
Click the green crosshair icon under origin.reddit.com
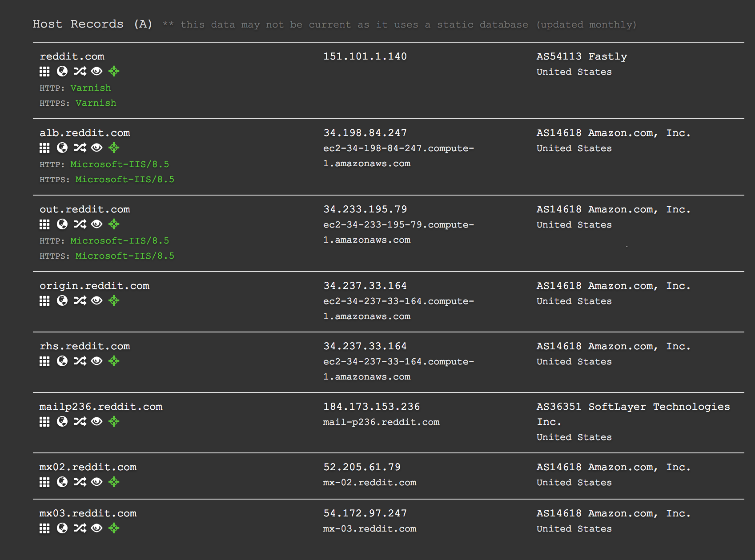point(114,300)
